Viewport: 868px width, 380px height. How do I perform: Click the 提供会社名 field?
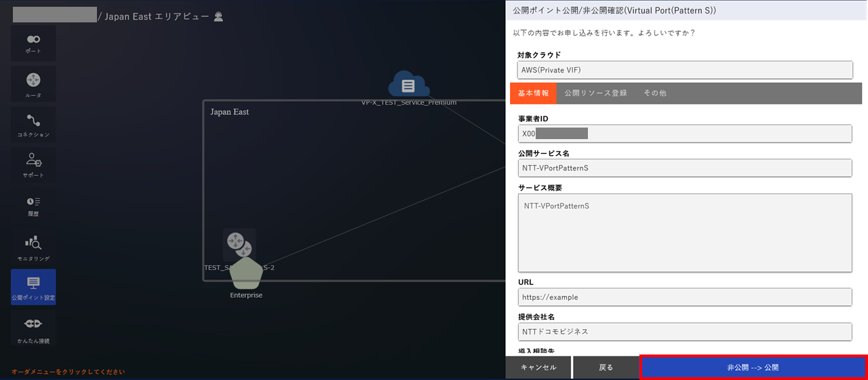pyautogui.click(x=685, y=332)
